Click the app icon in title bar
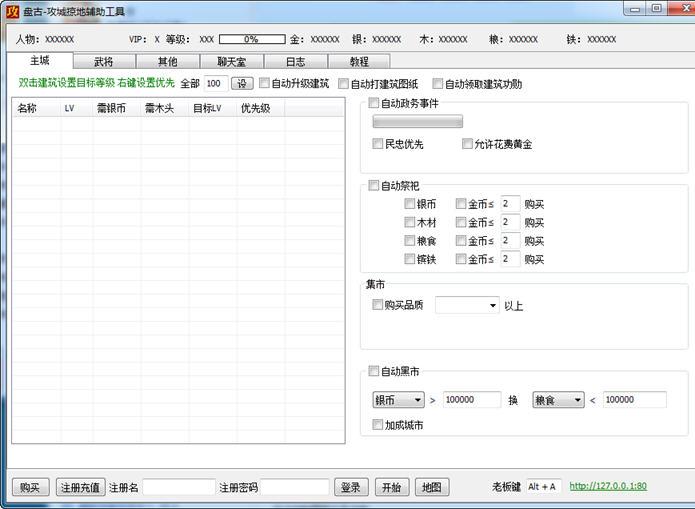The image size is (695, 509). pos(14,12)
